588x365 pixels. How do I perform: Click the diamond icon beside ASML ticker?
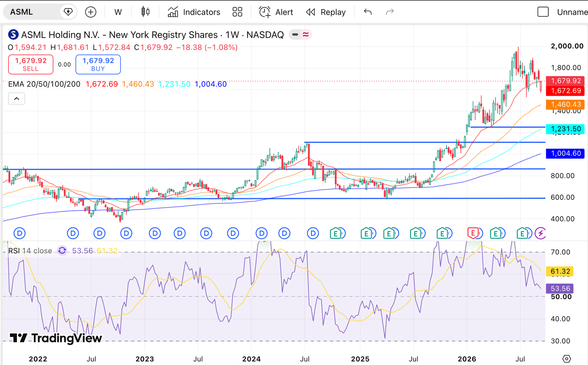68,12
